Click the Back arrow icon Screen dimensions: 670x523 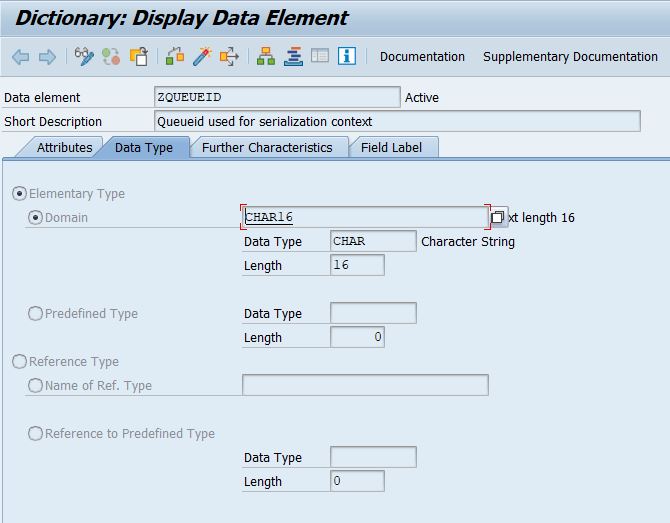tap(21, 57)
